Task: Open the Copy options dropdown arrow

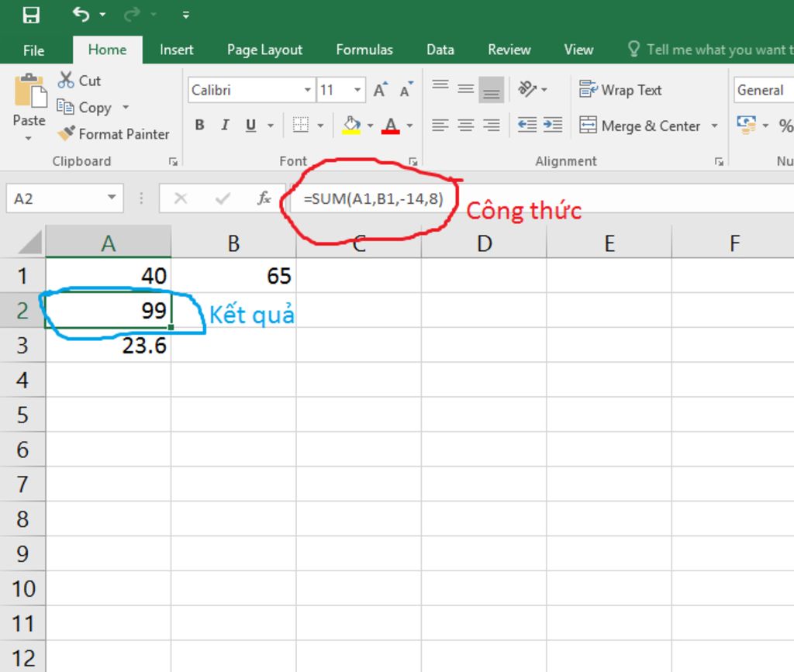Action: click(126, 107)
